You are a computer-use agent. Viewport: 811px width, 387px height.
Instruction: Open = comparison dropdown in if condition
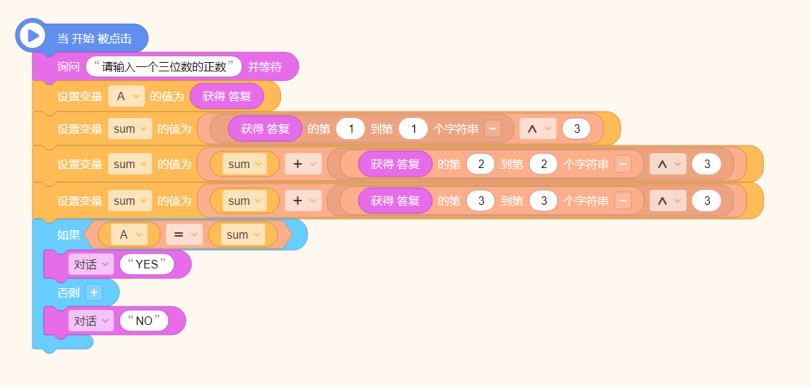[x=184, y=235]
